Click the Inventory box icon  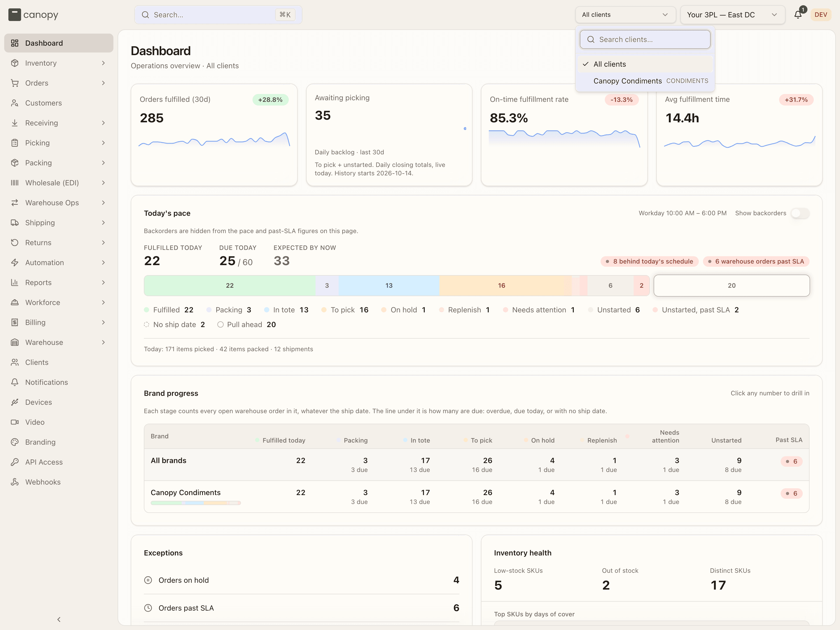pos(15,63)
